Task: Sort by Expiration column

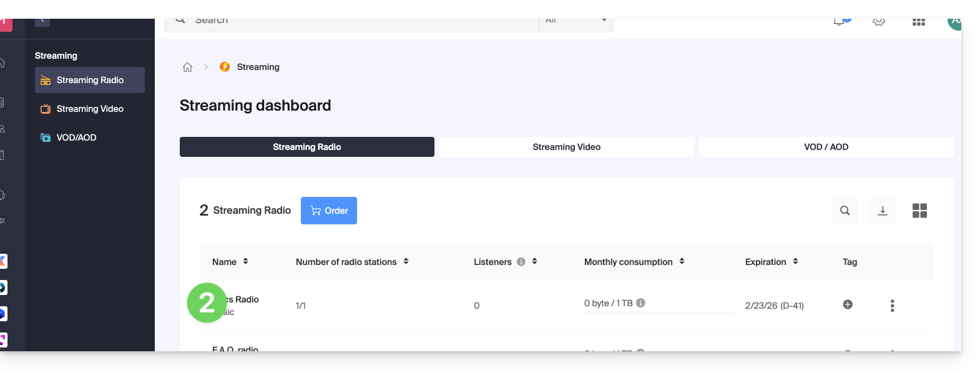Action: click(795, 262)
